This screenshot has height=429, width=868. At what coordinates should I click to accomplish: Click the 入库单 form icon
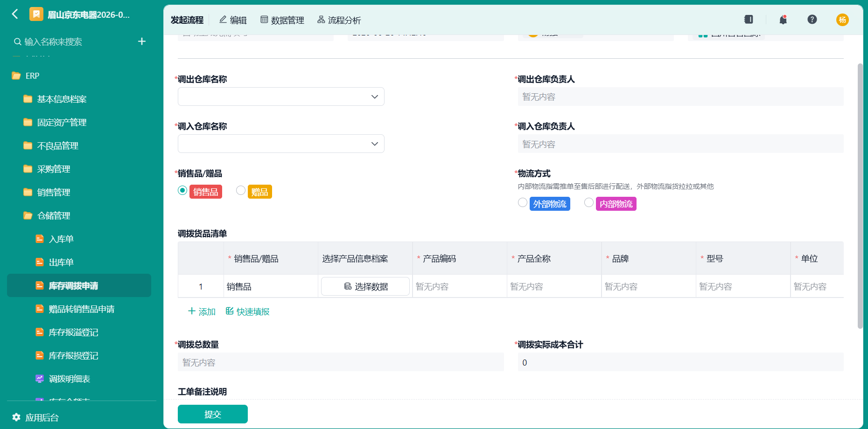[x=40, y=239]
